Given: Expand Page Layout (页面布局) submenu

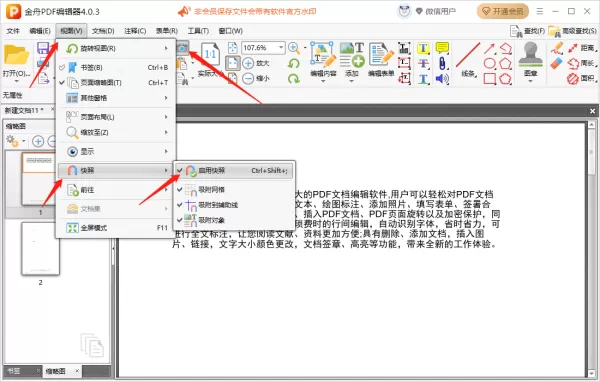Looking at the screenshot, I should click(x=115, y=117).
